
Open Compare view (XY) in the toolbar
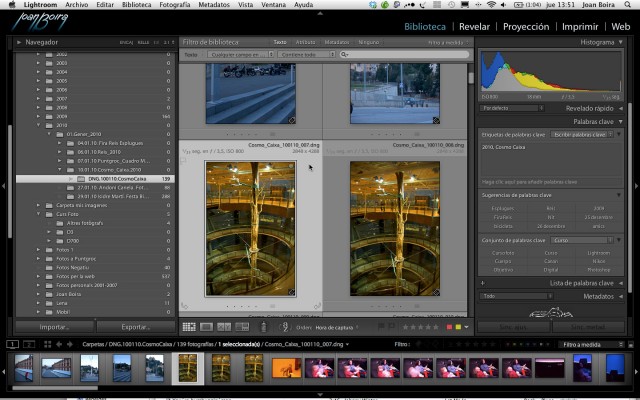point(224,327)
